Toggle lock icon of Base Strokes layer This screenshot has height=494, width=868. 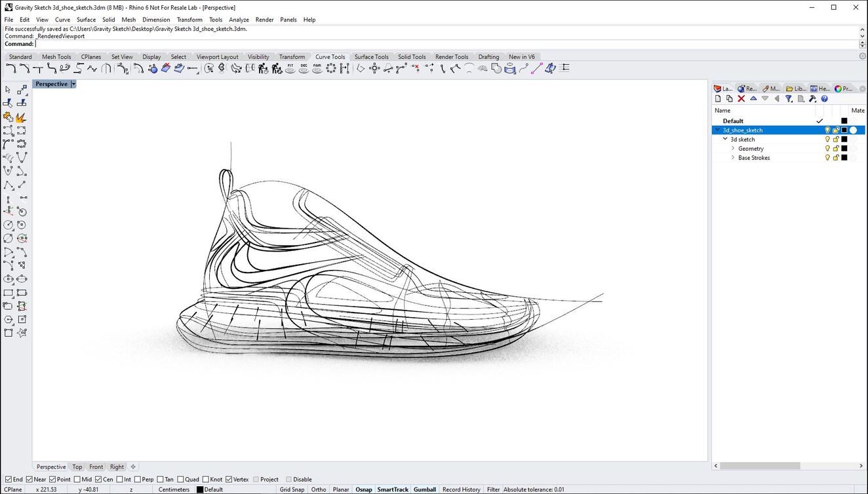point(836,158)
